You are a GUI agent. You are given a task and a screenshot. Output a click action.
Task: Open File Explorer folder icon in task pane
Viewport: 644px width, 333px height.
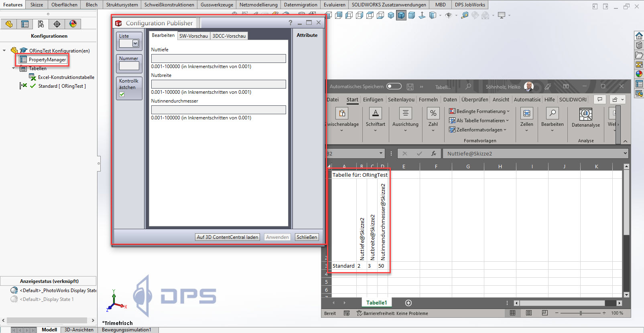(x=639, y=55)
